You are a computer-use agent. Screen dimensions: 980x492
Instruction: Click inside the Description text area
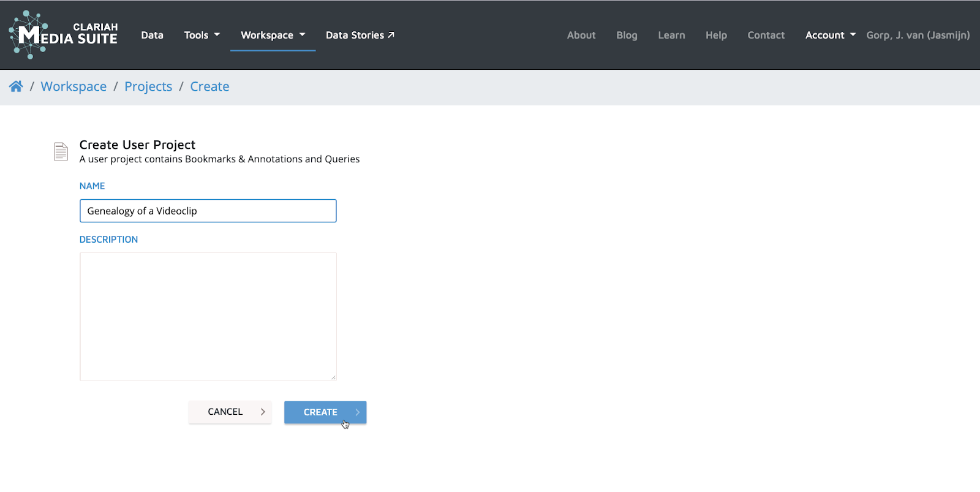pos(208,316)
